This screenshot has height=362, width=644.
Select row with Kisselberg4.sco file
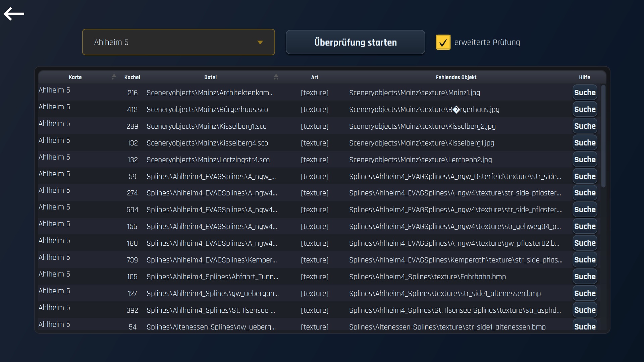[x=207, y=143]
